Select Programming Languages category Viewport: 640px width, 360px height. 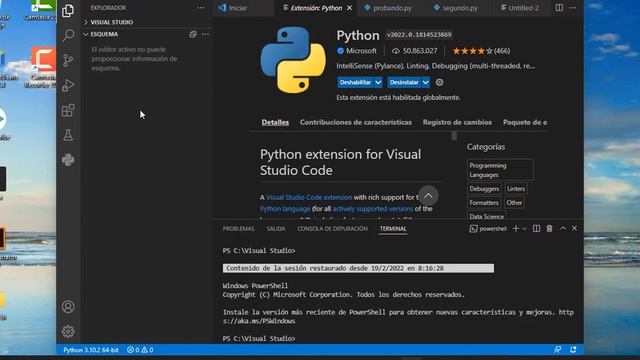click(500, 170)
